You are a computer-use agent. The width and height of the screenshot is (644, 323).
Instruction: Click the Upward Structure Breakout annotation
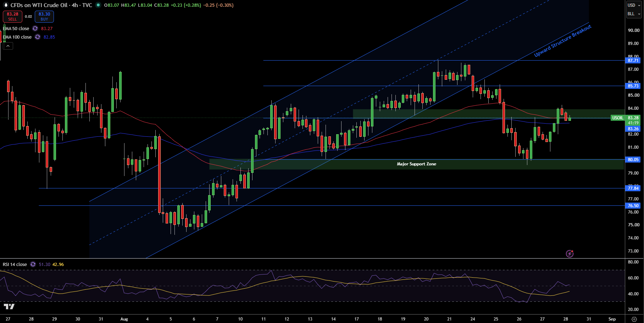pos(563,41)
